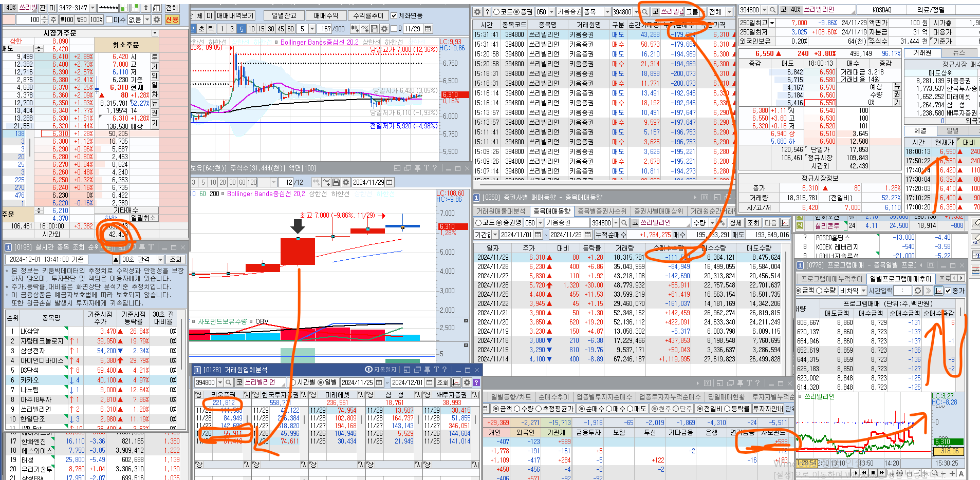Open 없음 dropdown in order panel
980x480 pixels.
coord(147,20)
